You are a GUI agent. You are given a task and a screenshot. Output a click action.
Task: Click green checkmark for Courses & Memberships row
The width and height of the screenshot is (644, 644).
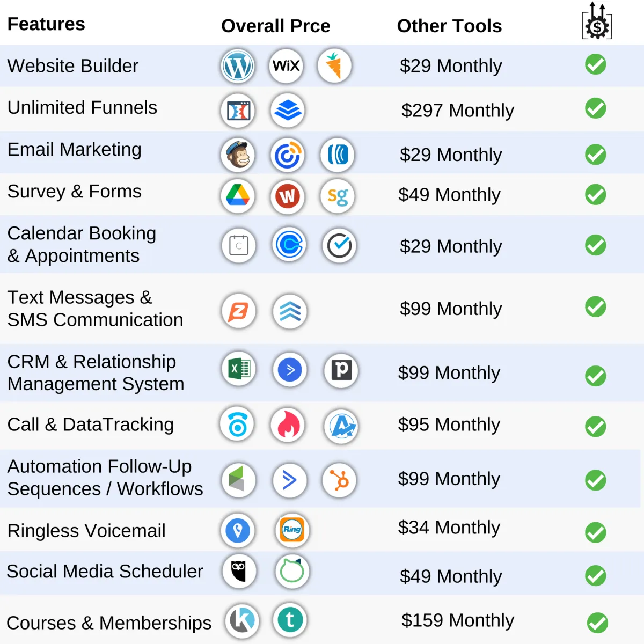[x=597, y=623]
